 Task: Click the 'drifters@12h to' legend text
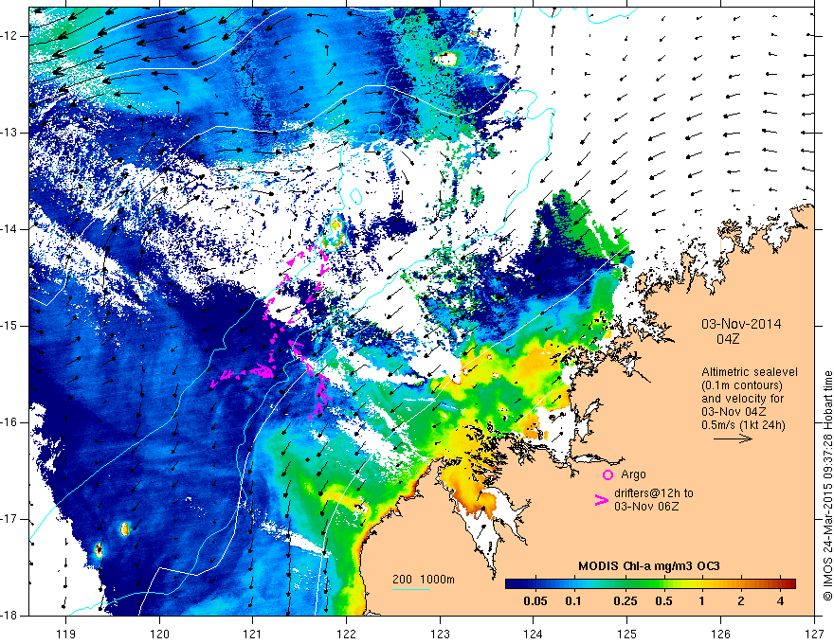point(654,493)
